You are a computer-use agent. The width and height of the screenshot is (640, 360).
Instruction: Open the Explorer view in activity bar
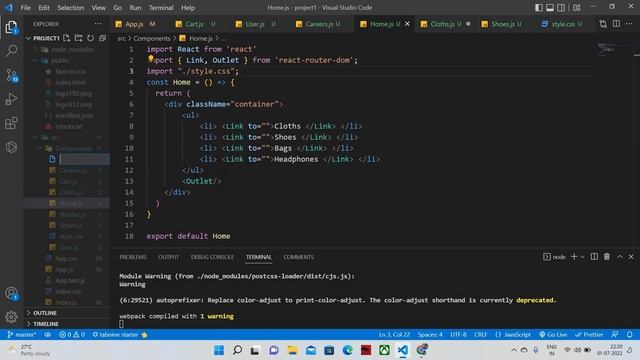[11, 27]
